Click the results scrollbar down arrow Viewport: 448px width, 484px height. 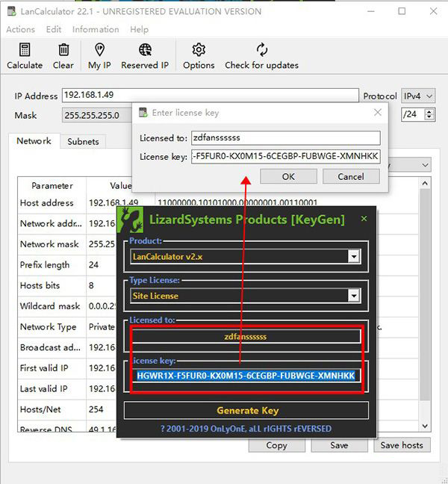(x=425, y=426)
